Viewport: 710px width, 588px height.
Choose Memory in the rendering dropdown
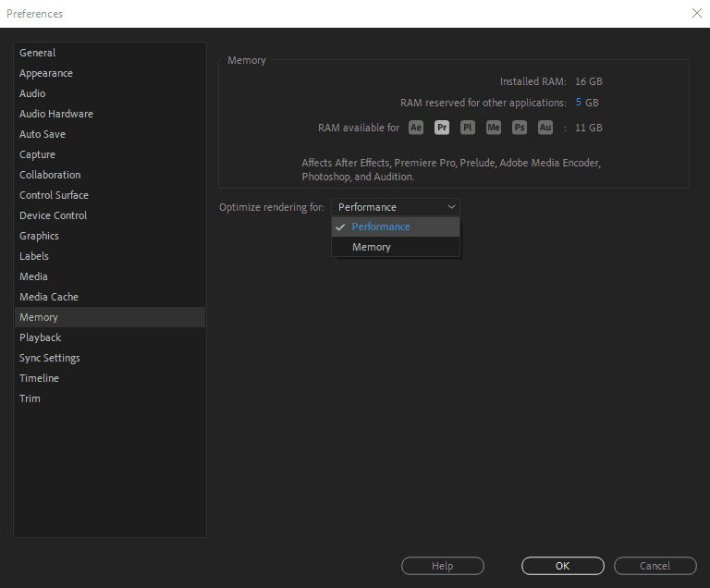[x=372, y=247]
